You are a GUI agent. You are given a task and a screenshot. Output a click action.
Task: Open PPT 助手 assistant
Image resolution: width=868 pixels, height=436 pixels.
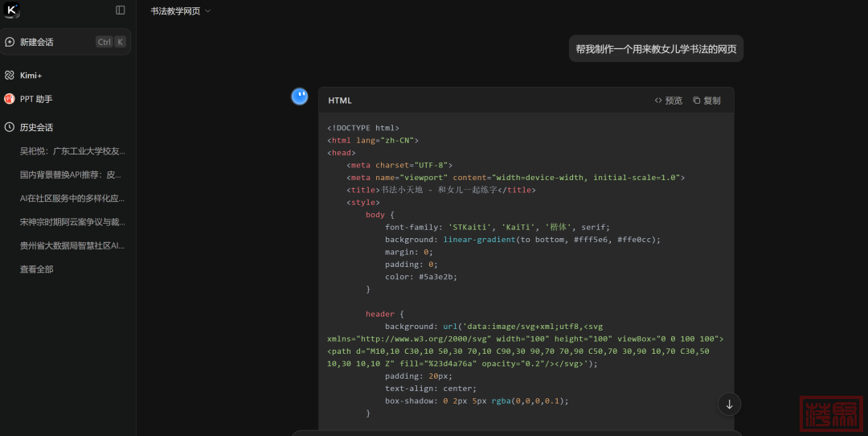click(36, 99)
